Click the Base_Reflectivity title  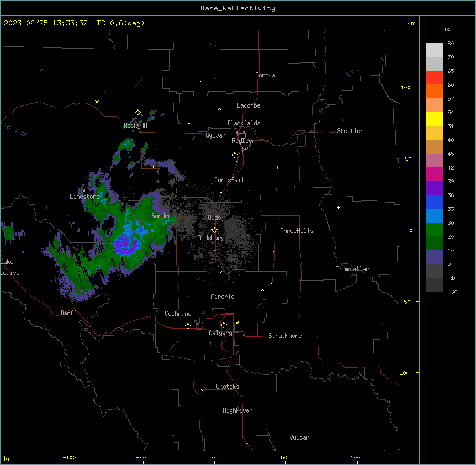238,8
